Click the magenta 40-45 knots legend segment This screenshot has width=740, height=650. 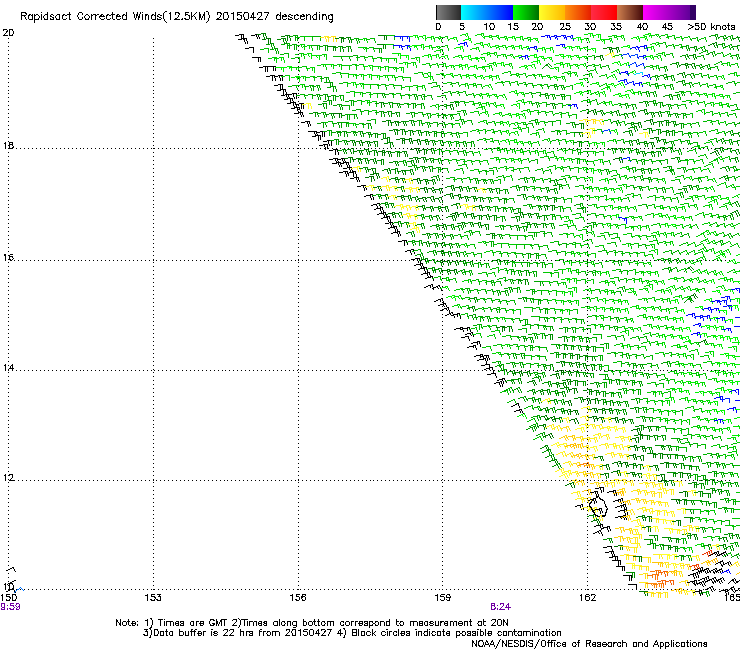[656, 12]
